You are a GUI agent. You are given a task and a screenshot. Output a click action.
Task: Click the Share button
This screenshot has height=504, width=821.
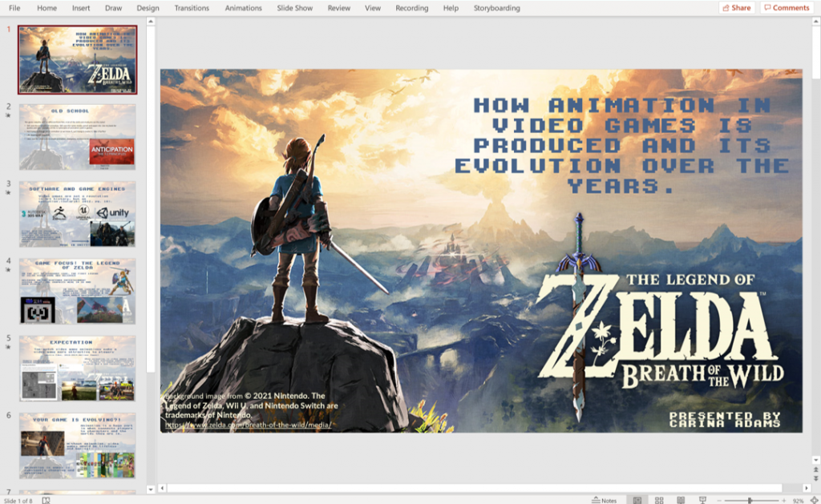point(737,8)
